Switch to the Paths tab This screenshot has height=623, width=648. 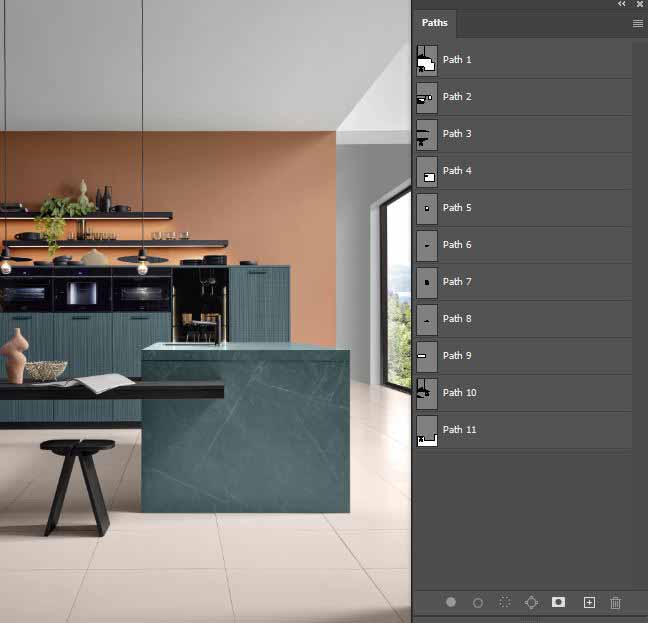click(x=435, y=23)
